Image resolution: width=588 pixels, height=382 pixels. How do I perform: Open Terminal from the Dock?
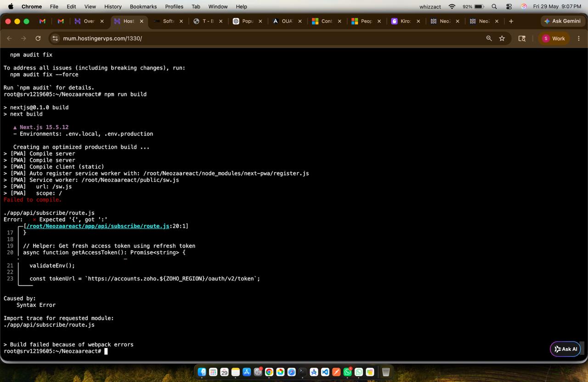point(303,372)
